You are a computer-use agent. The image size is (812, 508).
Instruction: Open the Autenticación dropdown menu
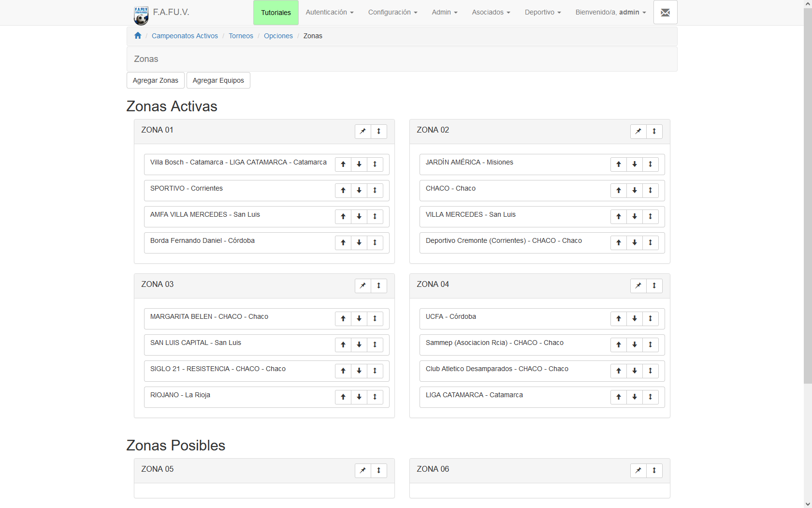[x=329, y=13]
